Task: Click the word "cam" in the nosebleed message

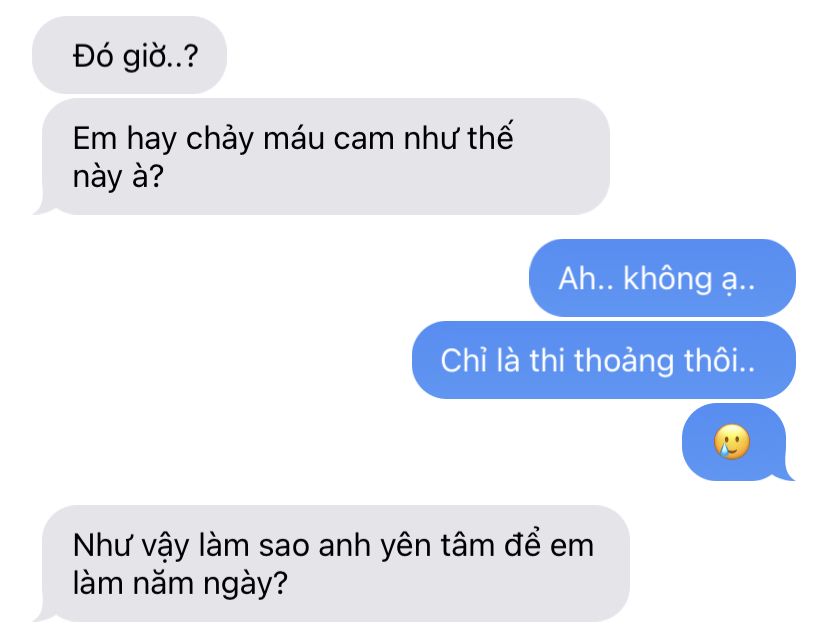Action: click(x=364, y=140)
